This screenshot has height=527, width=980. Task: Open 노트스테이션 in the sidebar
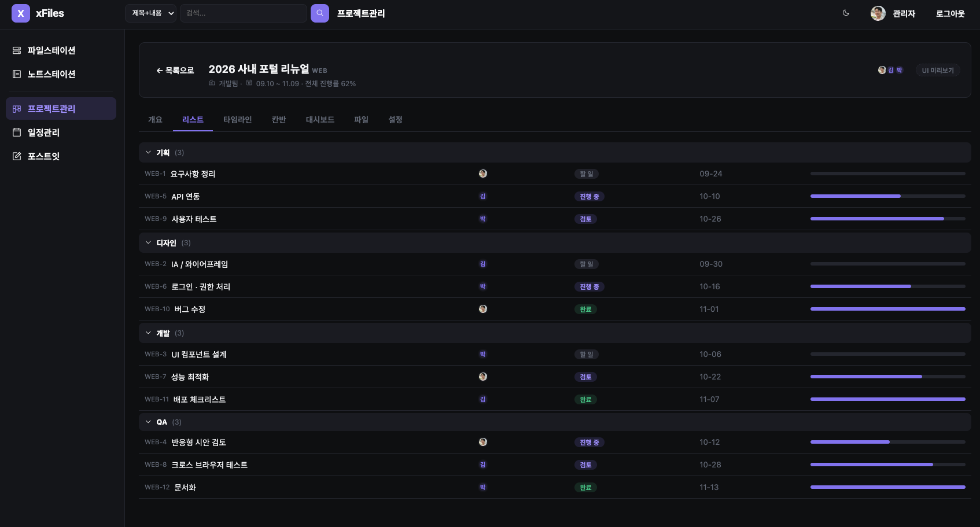[61, 74]
